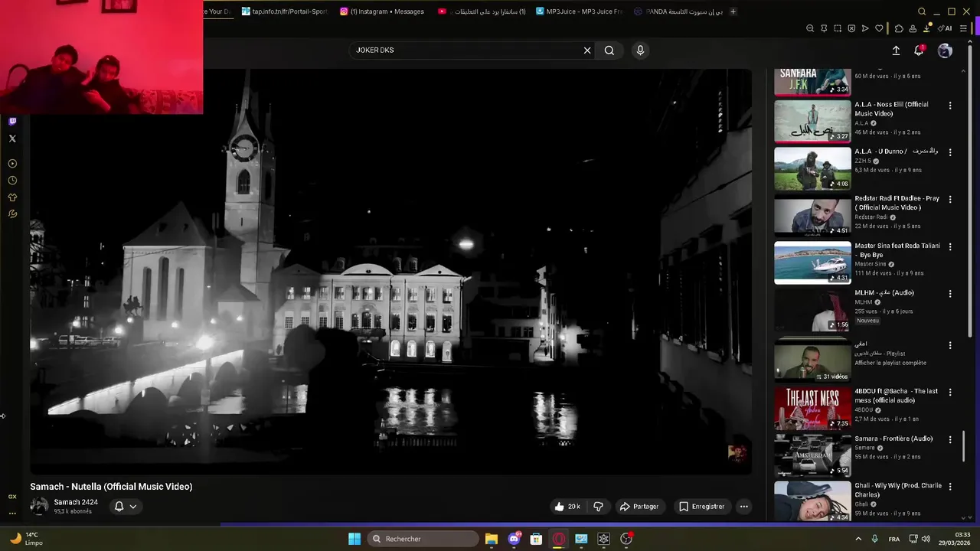Open A.L.A - Noss Ellil video thumbnail
This screenshot has width=980, height=551.
click(x=812, y=121)
